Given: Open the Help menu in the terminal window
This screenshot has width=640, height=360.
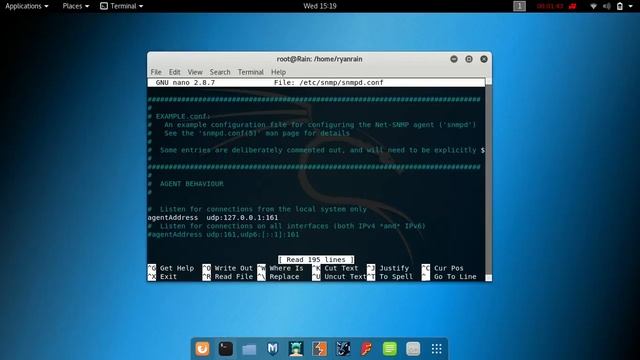Looking at the screenshot, I should tap(278, 72).
